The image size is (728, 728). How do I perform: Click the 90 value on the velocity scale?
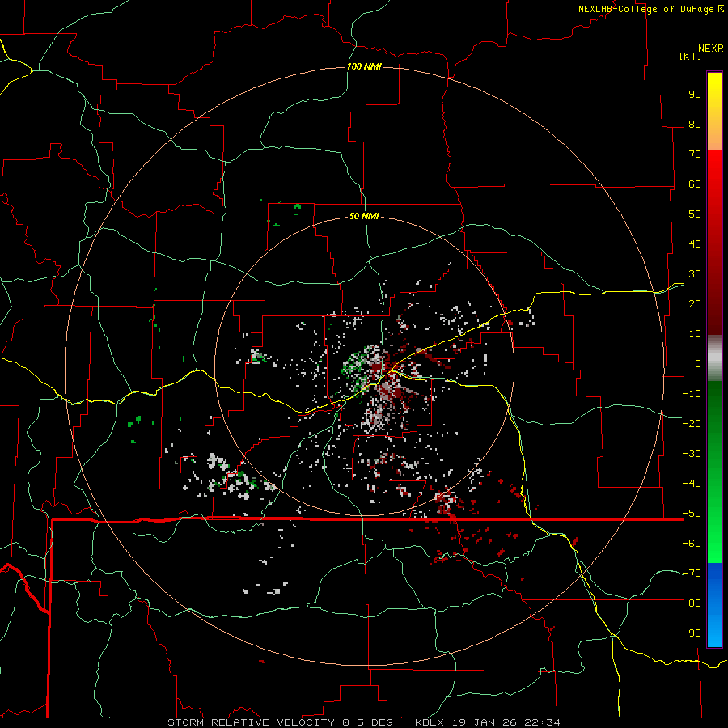pos(695,95)
